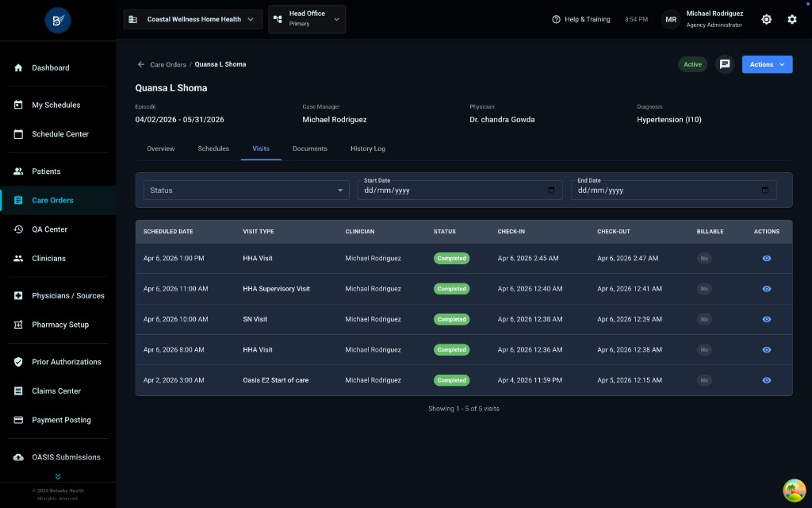View the Oasis E2 Start of care visit
The image size is (812, 508).
click(767, 380)
